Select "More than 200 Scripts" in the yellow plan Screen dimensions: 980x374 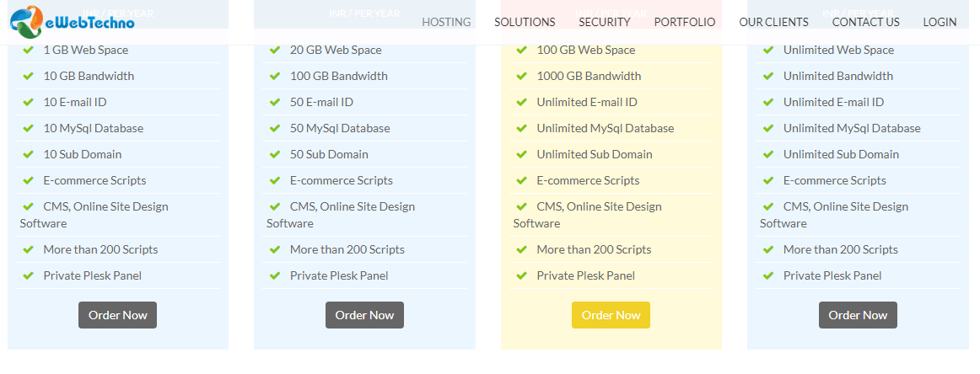594,249
